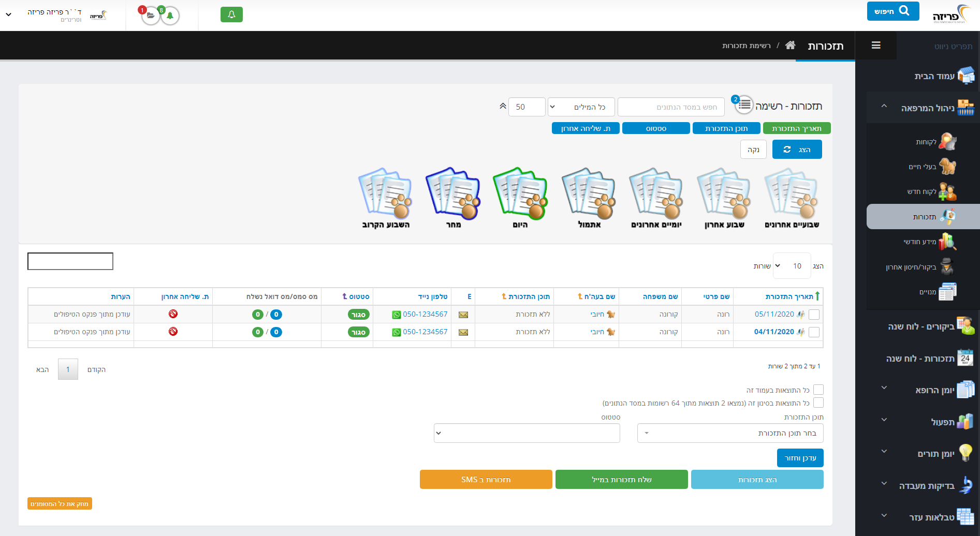This screenshot has width=980, height=536.
Task: Click מחק את כל המסומנים button
Action: [60, 503]
